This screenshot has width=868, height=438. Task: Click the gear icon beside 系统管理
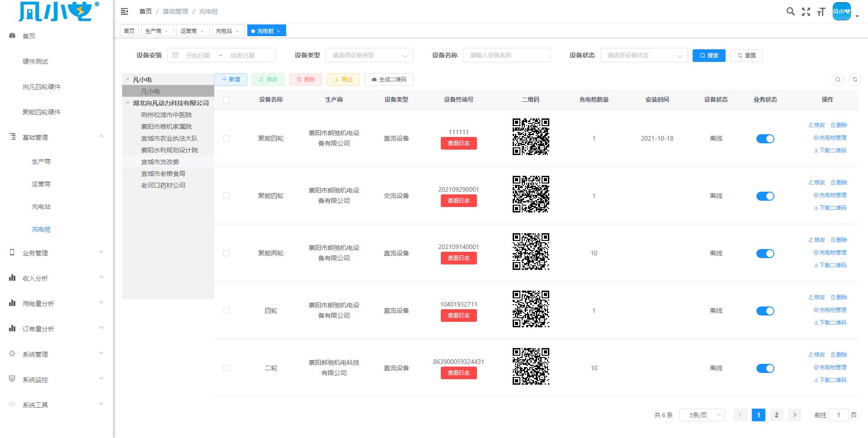[x=12, y=354]
